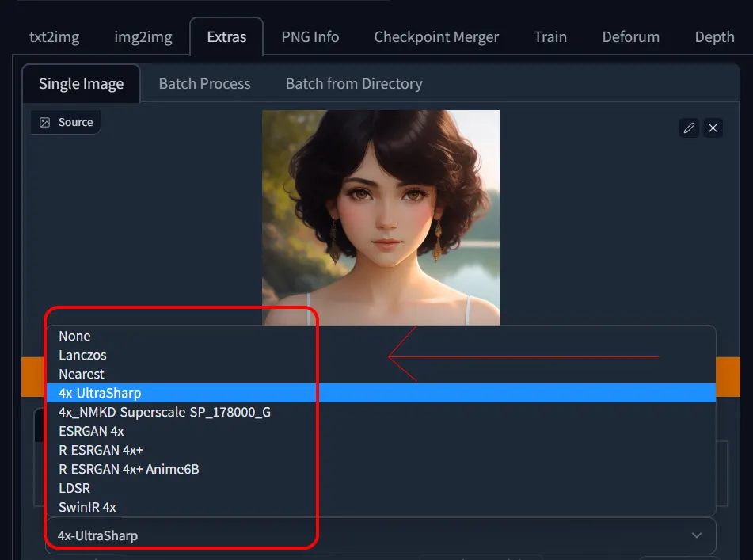
Task: Select 4x_NMKD-Superscale-SP_178000_G upscaler
Action: (x=382, y=412)
